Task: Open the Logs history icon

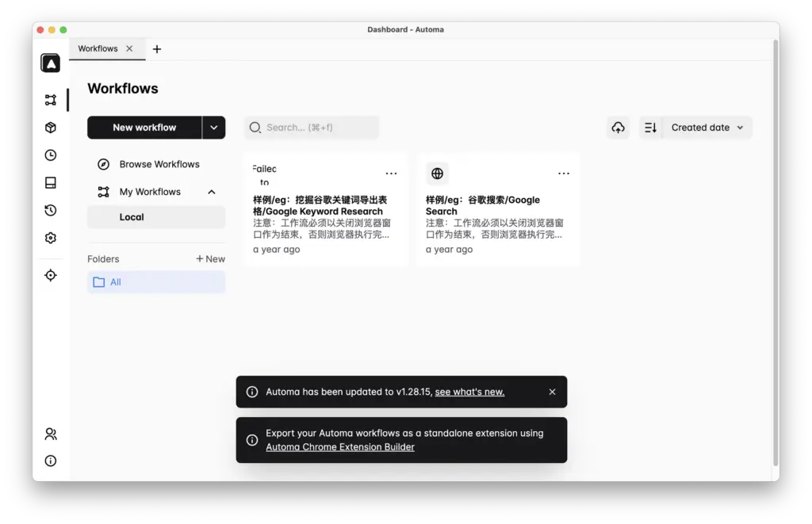Action: point(50,210)
